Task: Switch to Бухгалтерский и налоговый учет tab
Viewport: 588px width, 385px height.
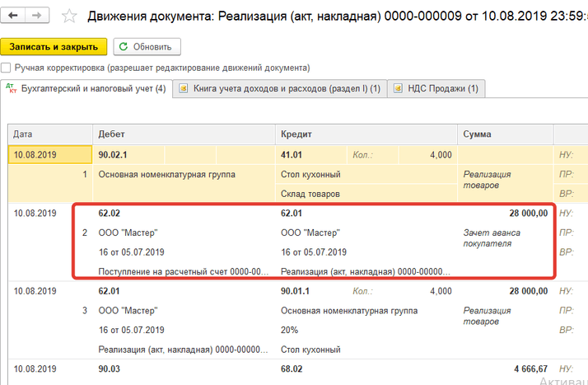Action: (x=91, y=88)
